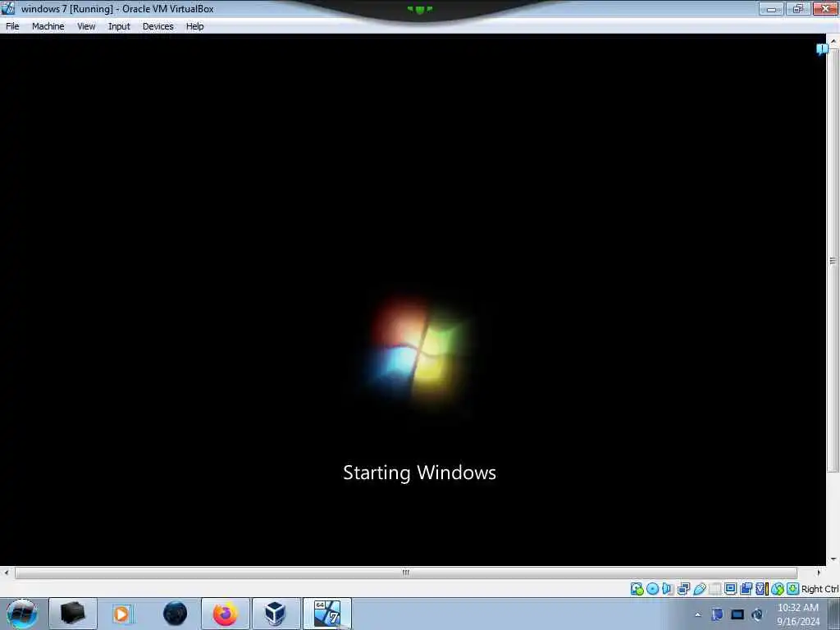The width and height of the screenshot is (840, 630).
Task: Click the horizontal scrollbar thumb
Action: pos(405,573)
